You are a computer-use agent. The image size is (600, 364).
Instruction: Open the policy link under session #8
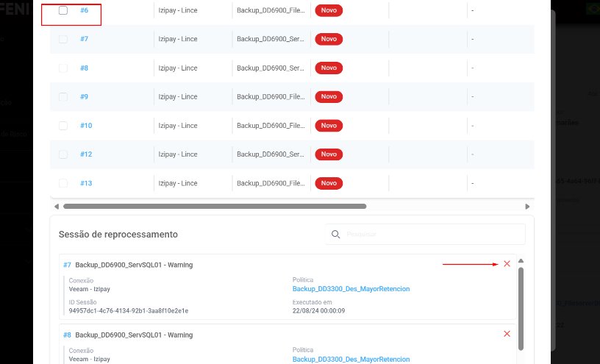350,359
